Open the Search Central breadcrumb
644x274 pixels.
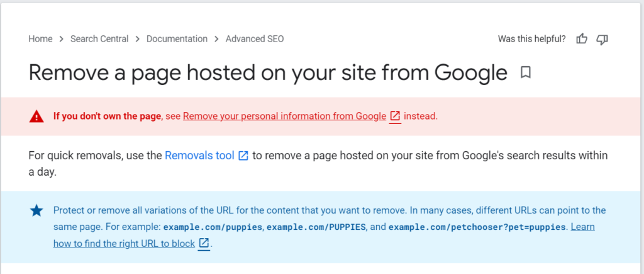[99, 39]
